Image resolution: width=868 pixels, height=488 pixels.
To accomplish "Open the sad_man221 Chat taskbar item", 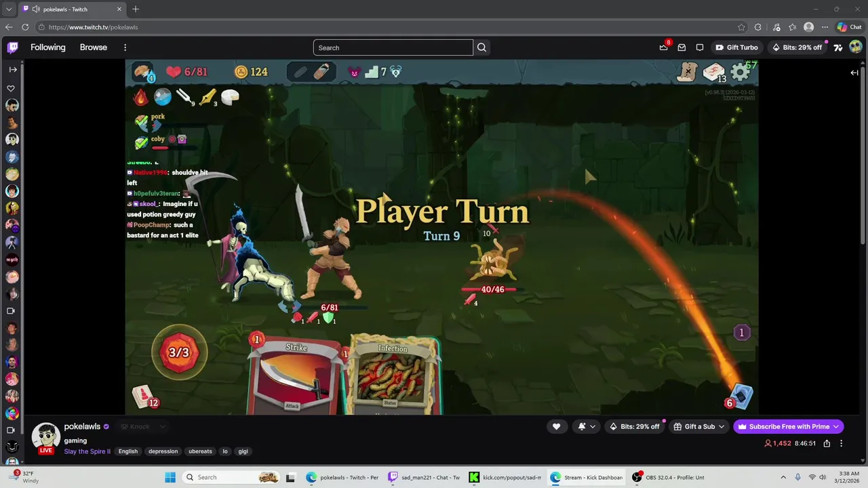I will [424, 477].
